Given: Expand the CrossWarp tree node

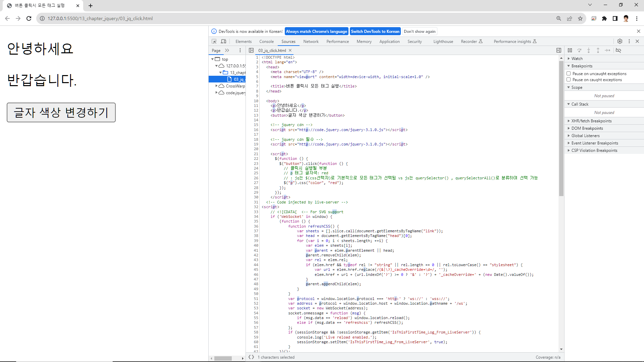Looking at the screenshot, I should [217, 86].
